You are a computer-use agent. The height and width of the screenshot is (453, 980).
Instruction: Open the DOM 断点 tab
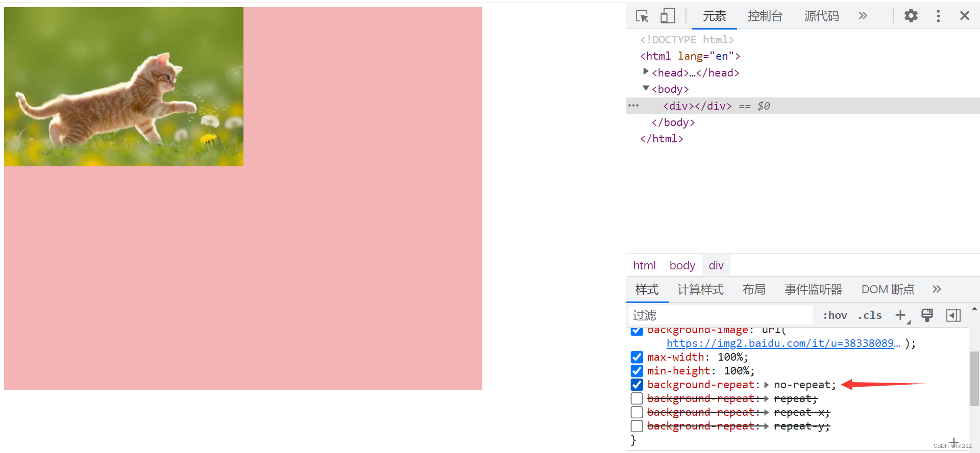tap(888, 289)
